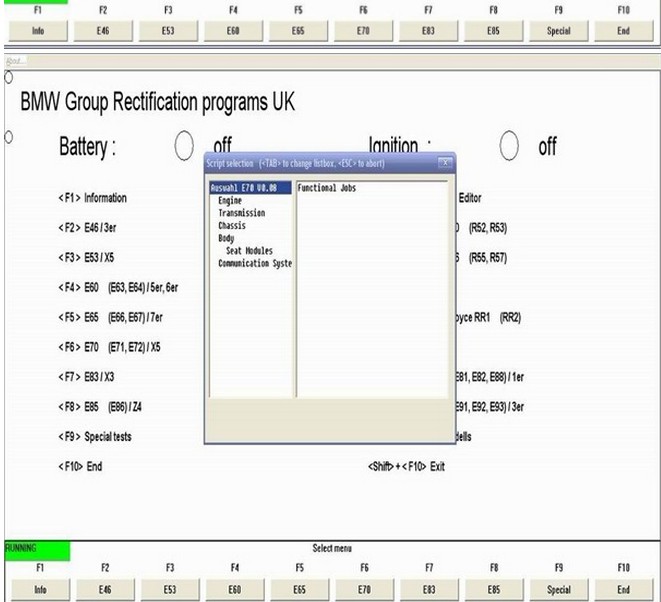661x602 pixels.
Task: Click the (R52, R53) entry
Action: [x=488, y=228]
